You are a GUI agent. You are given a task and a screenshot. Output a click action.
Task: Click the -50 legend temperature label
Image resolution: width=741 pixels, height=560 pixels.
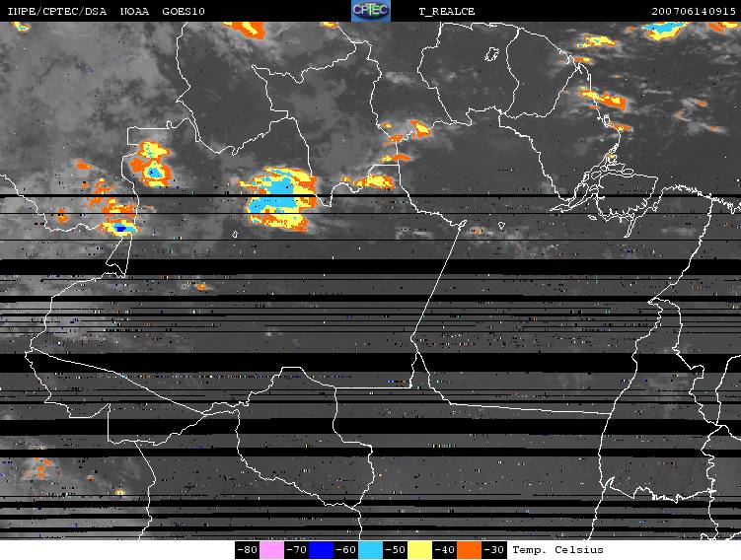(395, 549)
